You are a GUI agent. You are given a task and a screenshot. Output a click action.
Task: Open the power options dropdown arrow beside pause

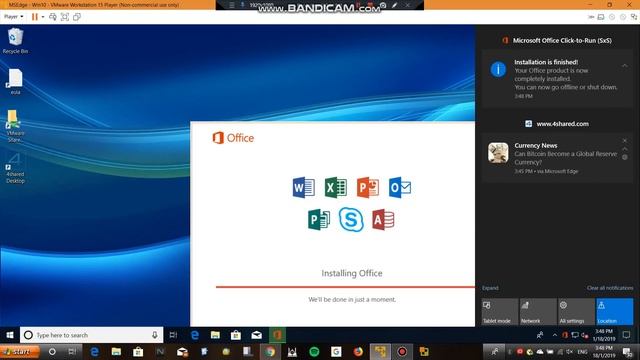pos(42,17)
